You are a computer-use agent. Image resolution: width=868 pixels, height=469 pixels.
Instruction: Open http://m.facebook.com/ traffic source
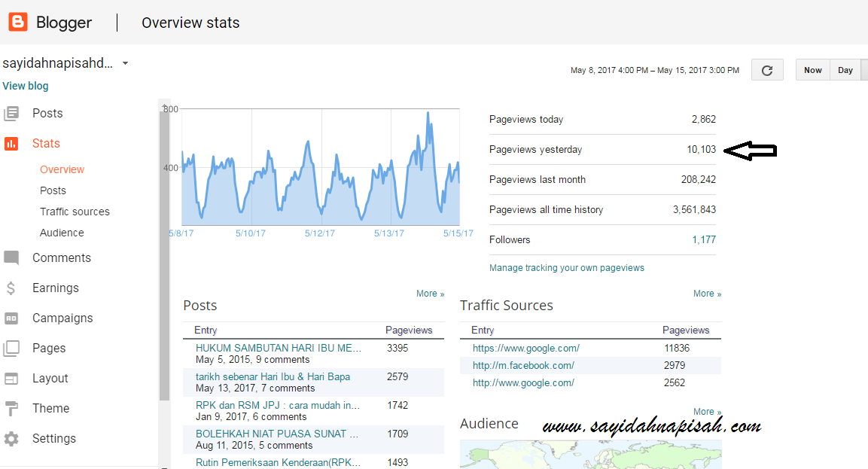point(523,365)
